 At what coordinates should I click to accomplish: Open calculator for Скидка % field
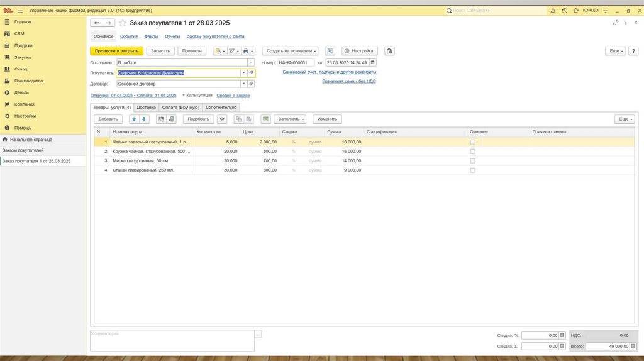coord(562,336)
